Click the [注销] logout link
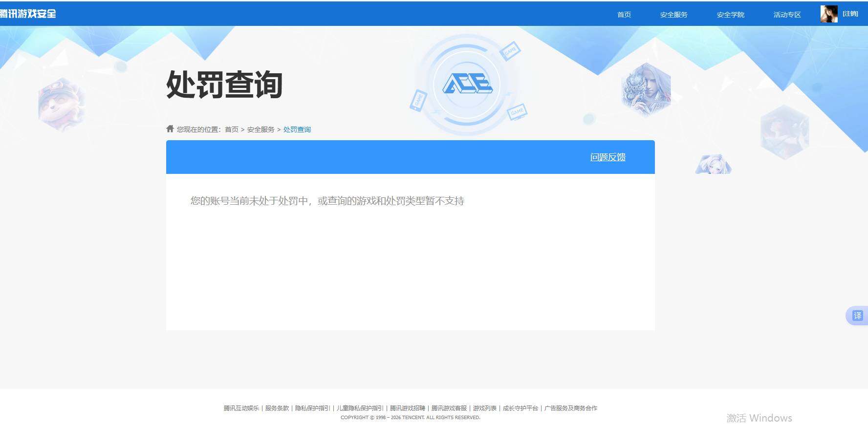The height and width of the screenshot is (424, 868). pos(850,14)
